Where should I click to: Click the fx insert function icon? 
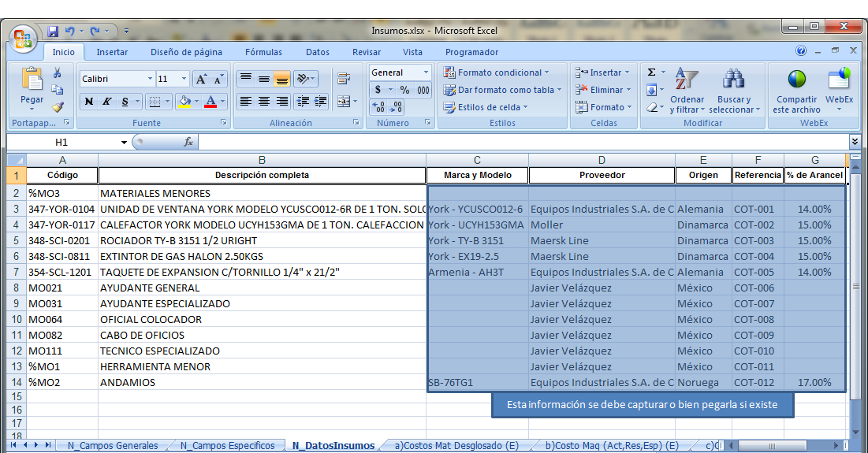(x=188, y=142)
